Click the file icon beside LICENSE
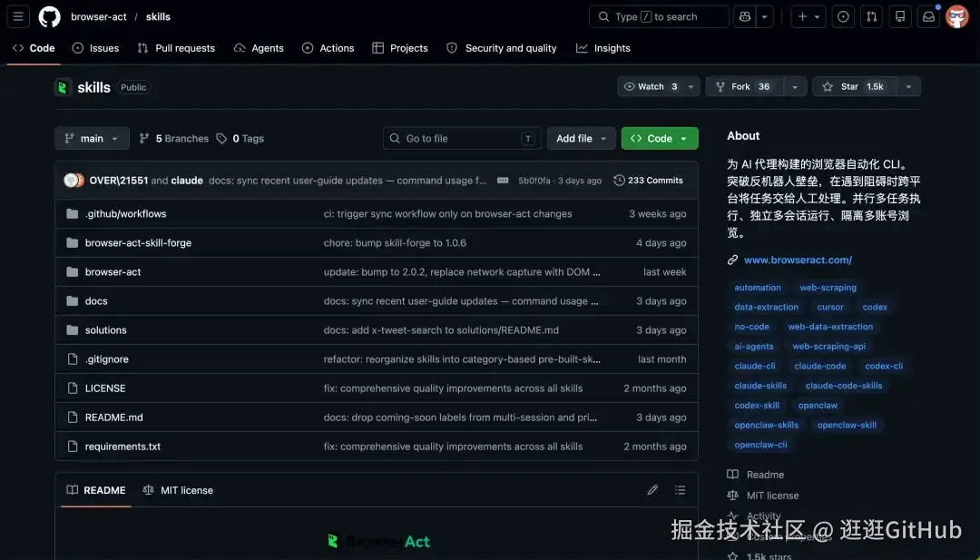The image size is (980, 560). 73,388
